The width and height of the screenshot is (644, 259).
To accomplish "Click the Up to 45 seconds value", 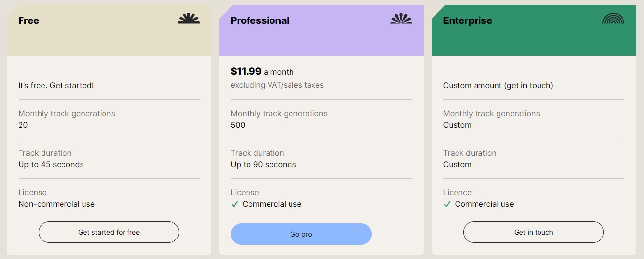I will coord(51,165).
